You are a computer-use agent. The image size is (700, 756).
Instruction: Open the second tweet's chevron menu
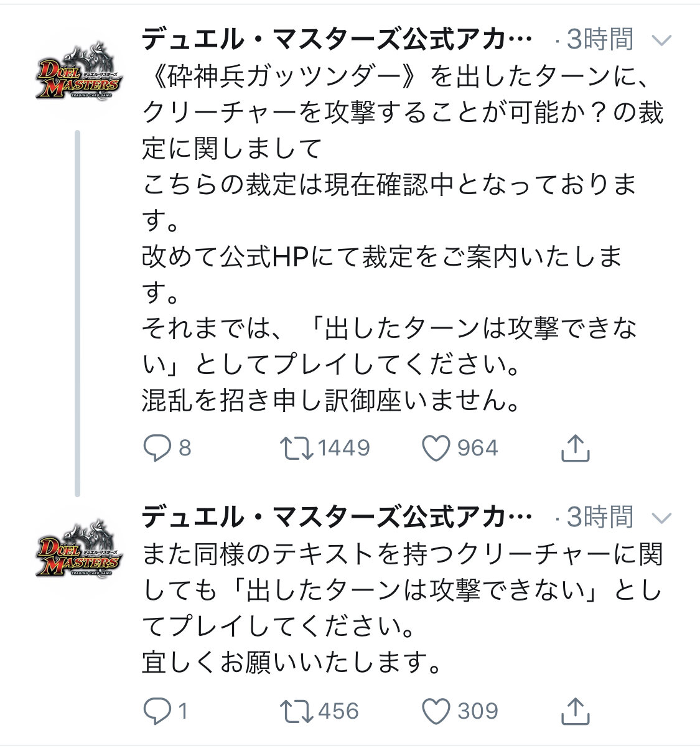661,518
